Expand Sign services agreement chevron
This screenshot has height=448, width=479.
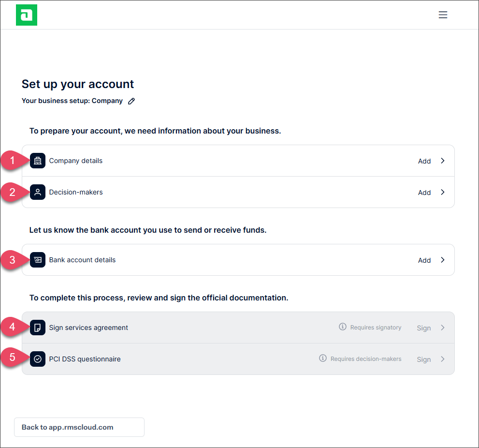tap(443, 328)
